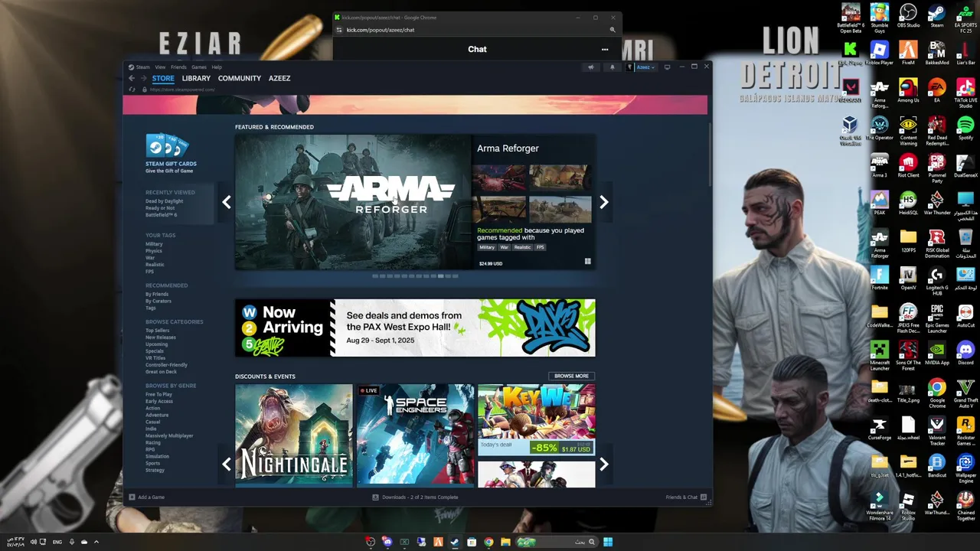Click the Windows Start button on taskbar
The height and width of the screenshot is (551, 980).
[608, 542]
